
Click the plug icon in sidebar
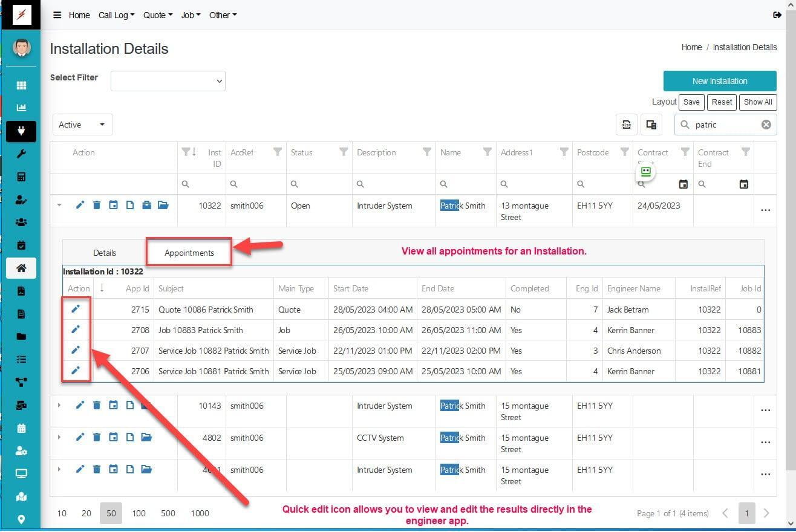[21, 131]
